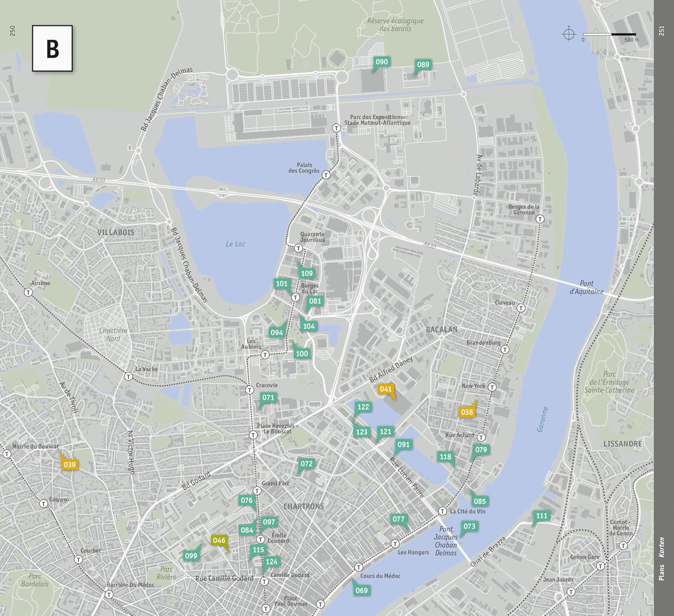This screenshot has height=616, width=674.
Task: Click the yellow 039 marker
Action: coord(69,464)
